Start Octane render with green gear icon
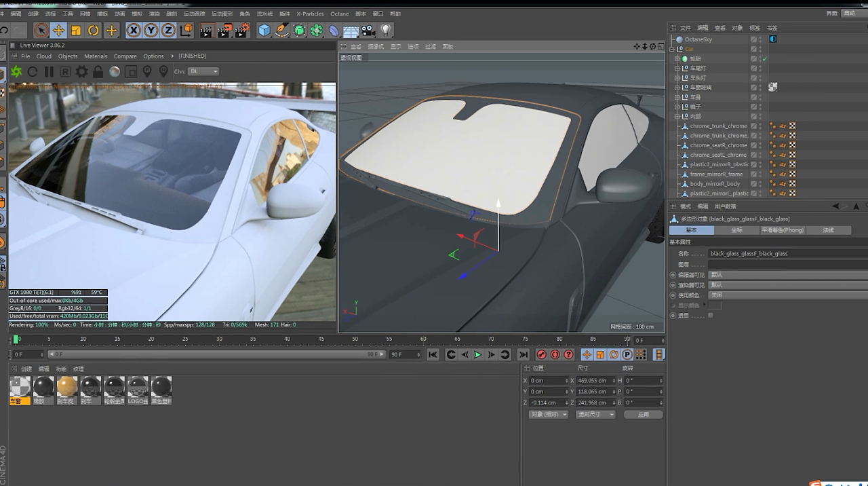868x486 pixels. (x=16, y=71)
